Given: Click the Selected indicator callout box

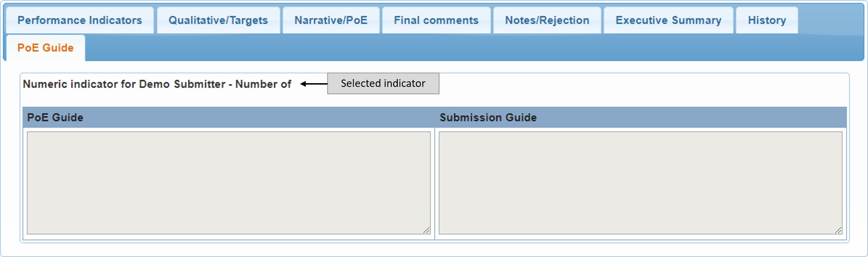Looking at the screenshot, I should pyautogui.click(x=383, y=84).
